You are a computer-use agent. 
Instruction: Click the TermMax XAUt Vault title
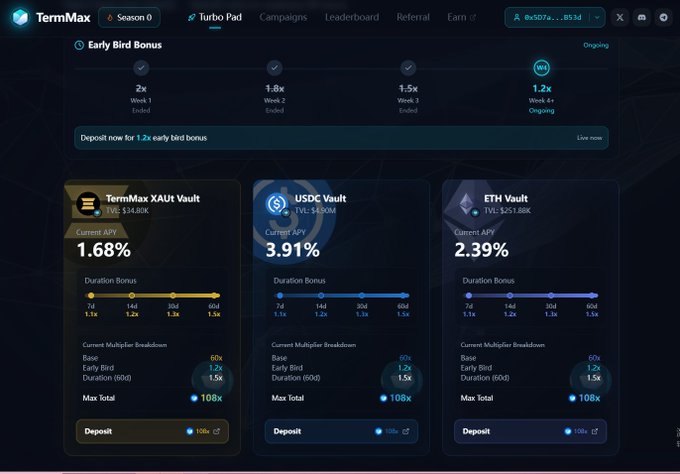coord(153,199)
